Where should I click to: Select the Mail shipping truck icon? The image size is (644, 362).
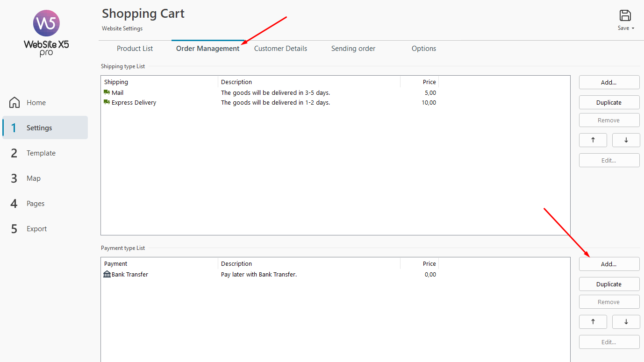coord(107,92)
